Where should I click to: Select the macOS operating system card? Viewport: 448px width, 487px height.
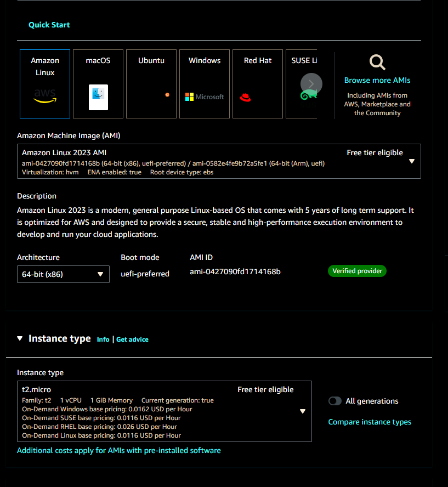98,84
